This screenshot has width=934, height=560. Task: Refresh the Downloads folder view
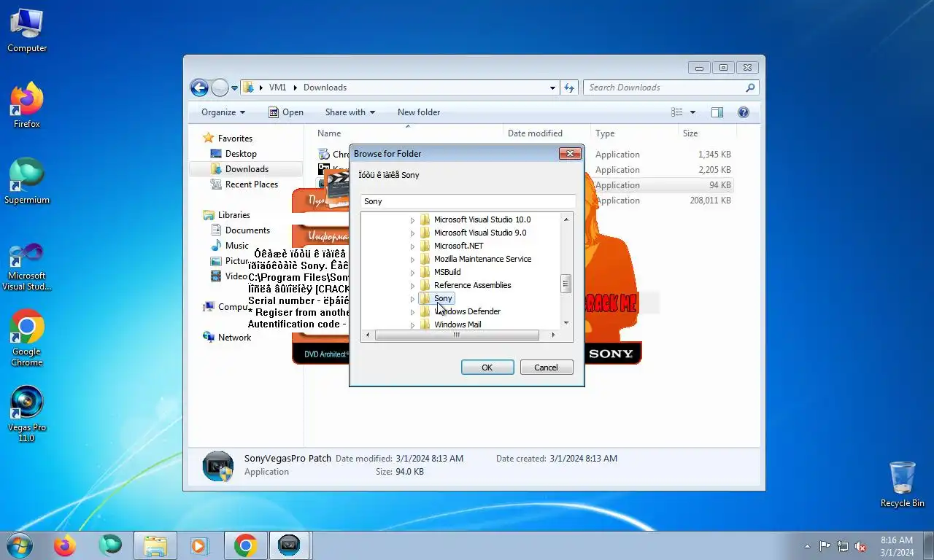(x=569, y=87)
